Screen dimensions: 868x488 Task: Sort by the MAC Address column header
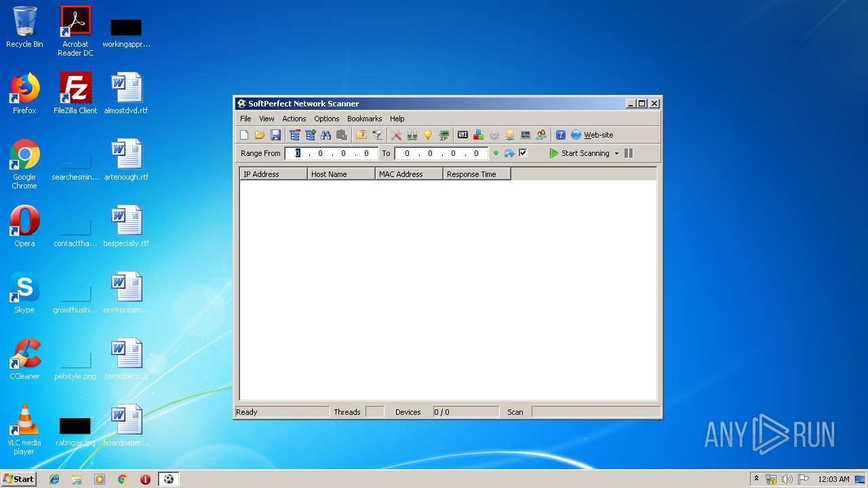pos(409,174)
